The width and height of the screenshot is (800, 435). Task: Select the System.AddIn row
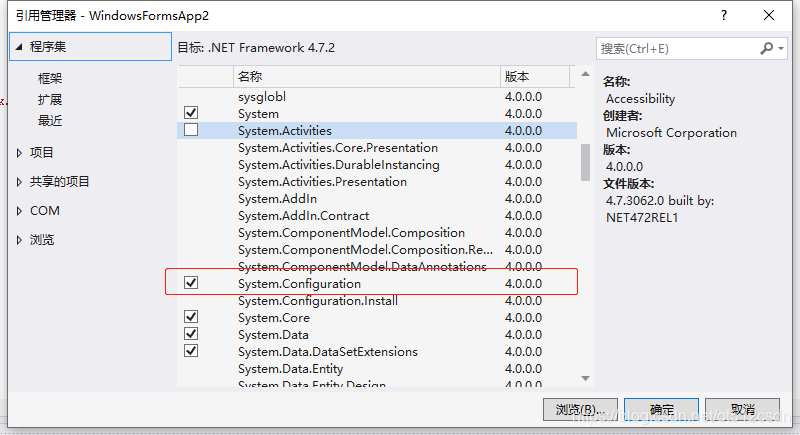[x=377, y=198]
